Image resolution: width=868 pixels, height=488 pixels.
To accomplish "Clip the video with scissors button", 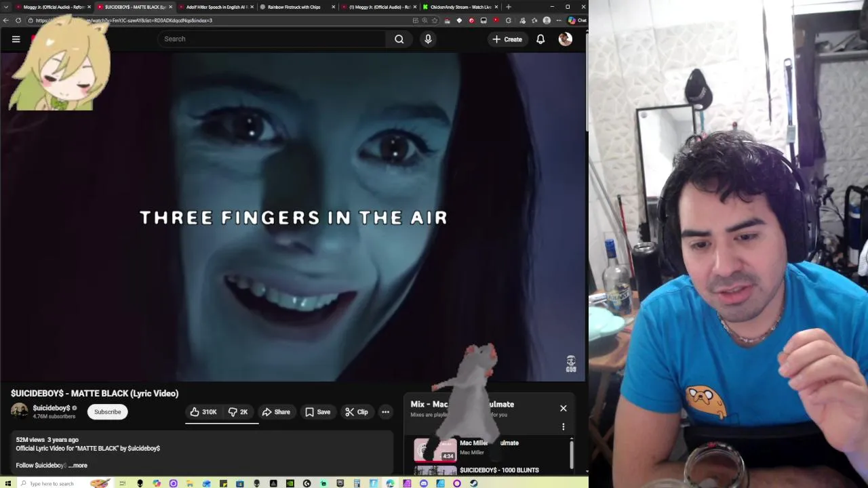I will [356, 411].
